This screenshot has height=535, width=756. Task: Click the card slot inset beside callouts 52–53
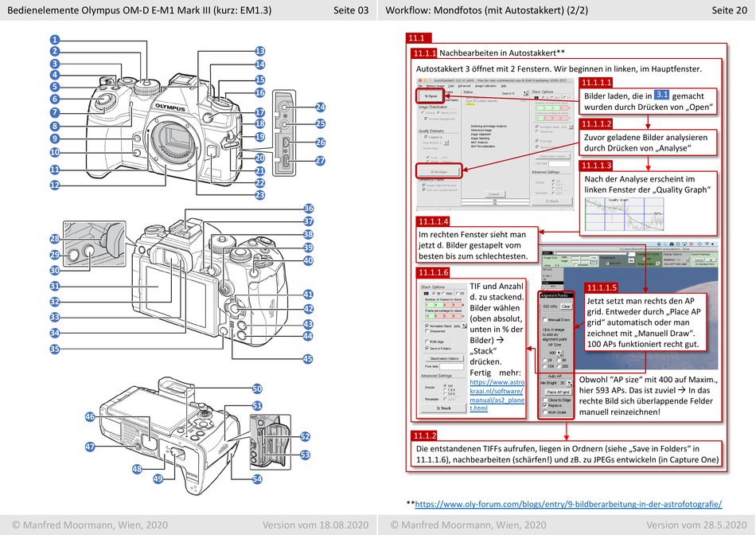tap(271, 441)
